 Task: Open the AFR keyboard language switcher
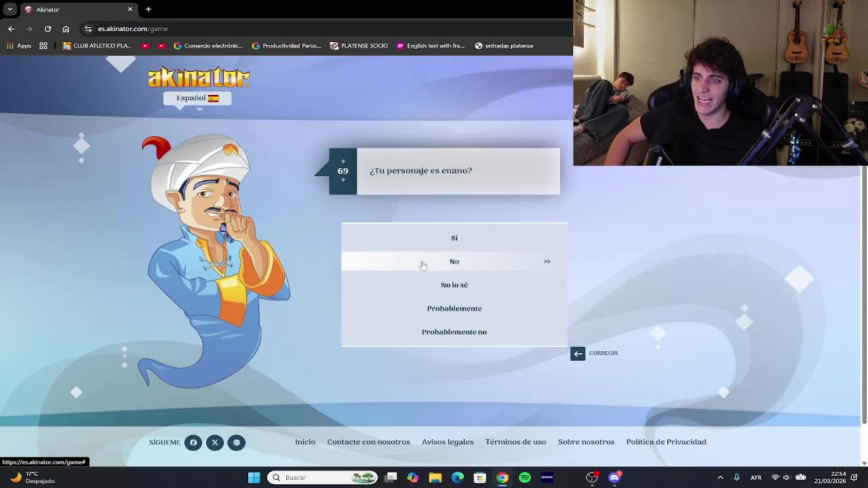[755, 478]
